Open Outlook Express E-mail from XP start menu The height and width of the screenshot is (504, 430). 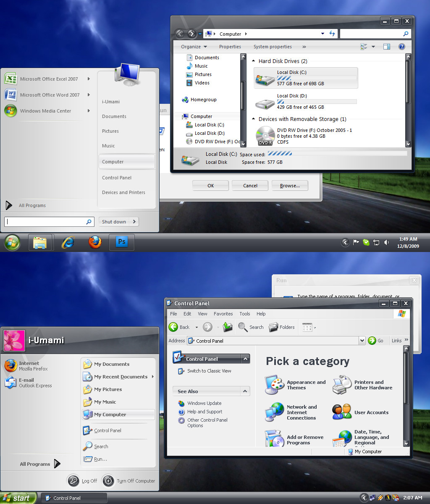(29, 383)
